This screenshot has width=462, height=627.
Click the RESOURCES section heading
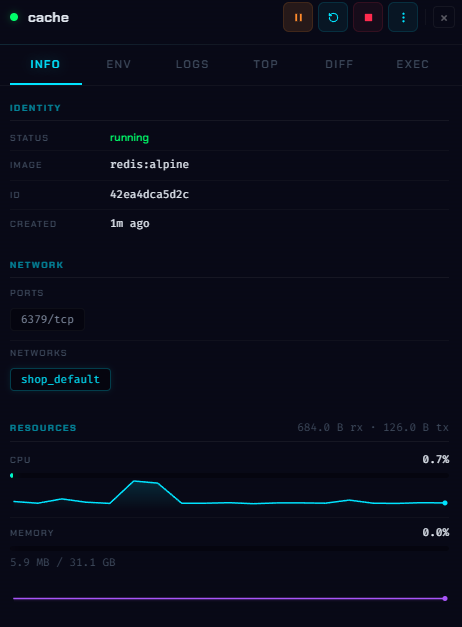click(43, 428)
